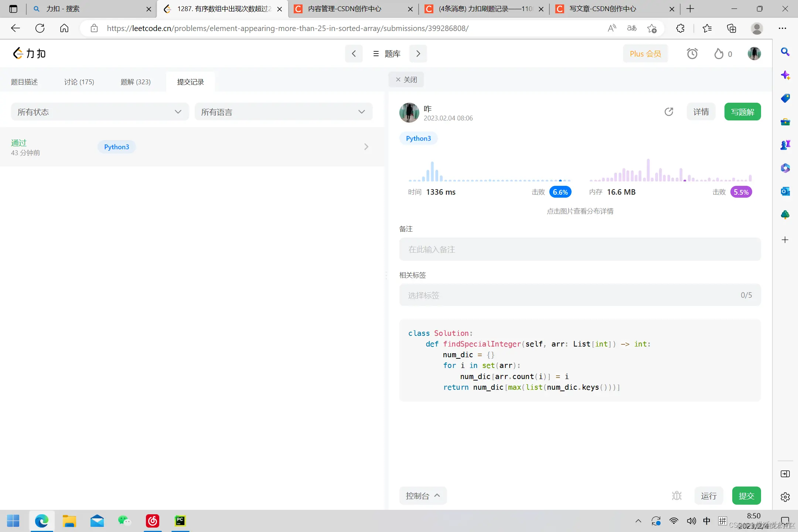798x532 pixels.
Task: Open PyCharm from the taskbar
Action: [180, 521]
